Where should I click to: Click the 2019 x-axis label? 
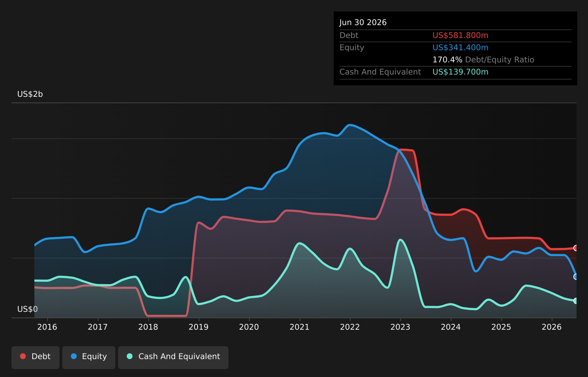[x=199, y=327]
